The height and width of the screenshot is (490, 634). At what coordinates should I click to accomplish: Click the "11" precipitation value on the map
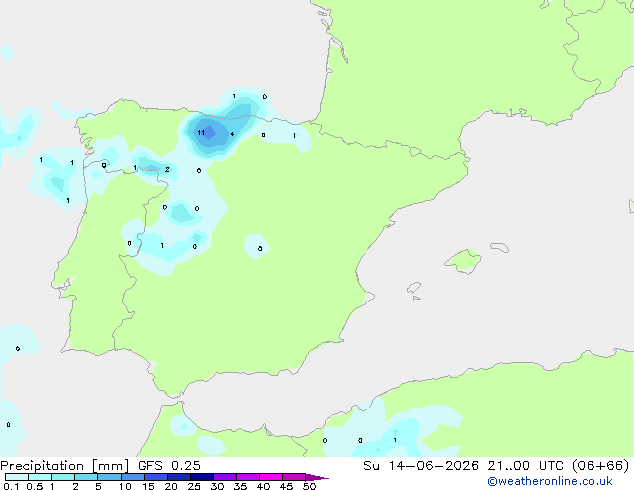[201, 133]
